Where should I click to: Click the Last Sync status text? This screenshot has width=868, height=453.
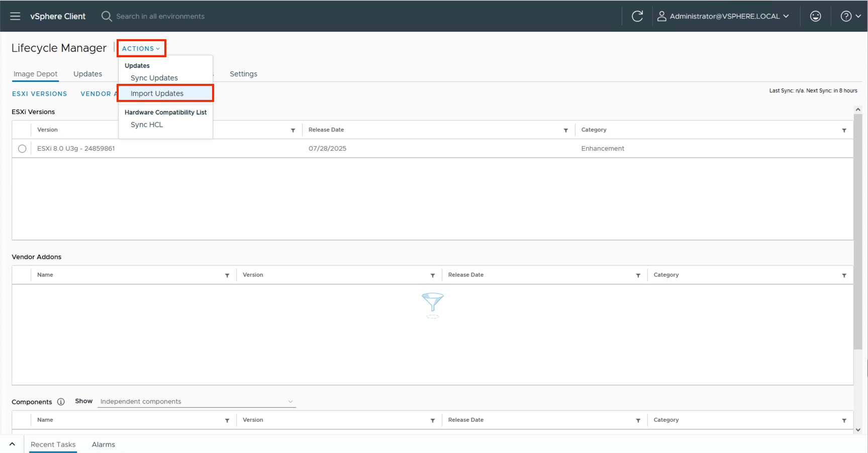click(x=813, y=91)
